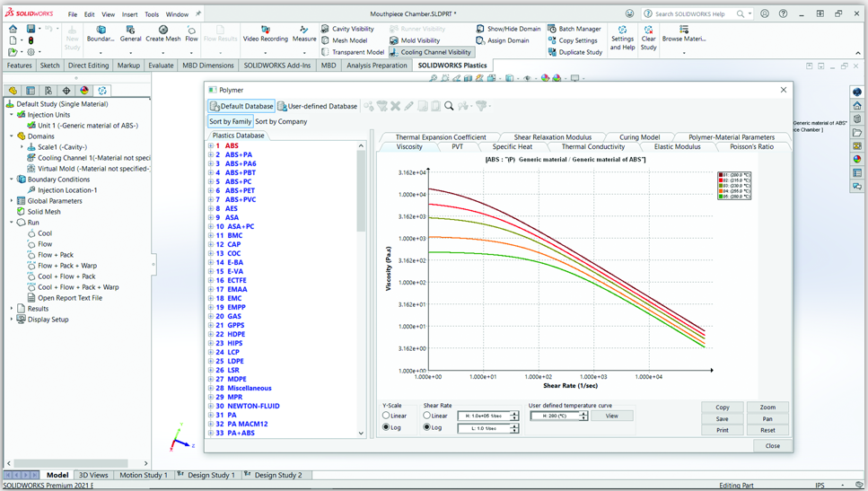The width and height of the screenshot is (868, 491).
Task: Open the Tools menu
Action: pyautogui.click(x=152, y=14)
